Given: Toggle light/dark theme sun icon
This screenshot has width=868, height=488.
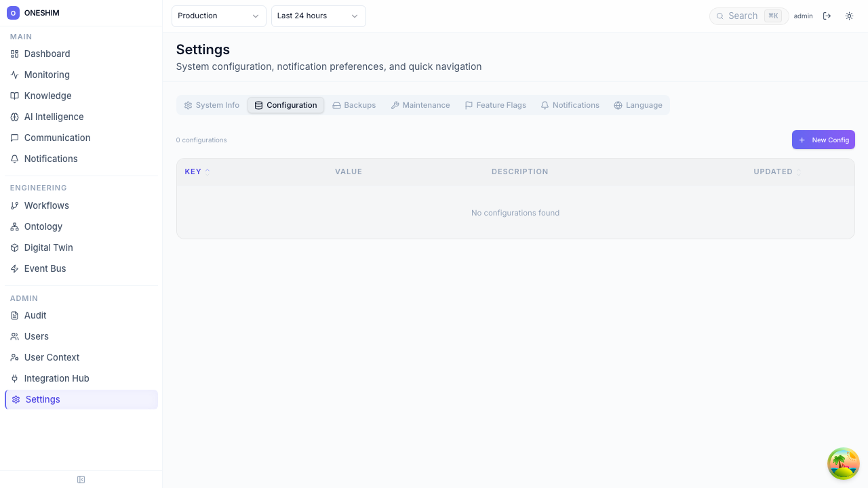Looking at the screenshot, I should 849,16.
